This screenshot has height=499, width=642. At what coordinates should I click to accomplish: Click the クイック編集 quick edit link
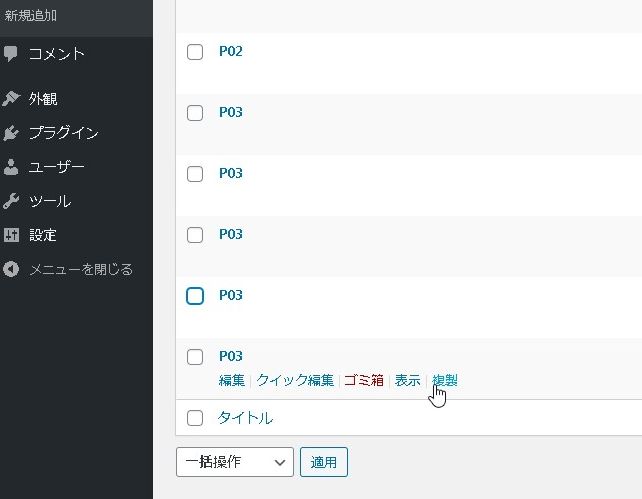click(295, 380)
